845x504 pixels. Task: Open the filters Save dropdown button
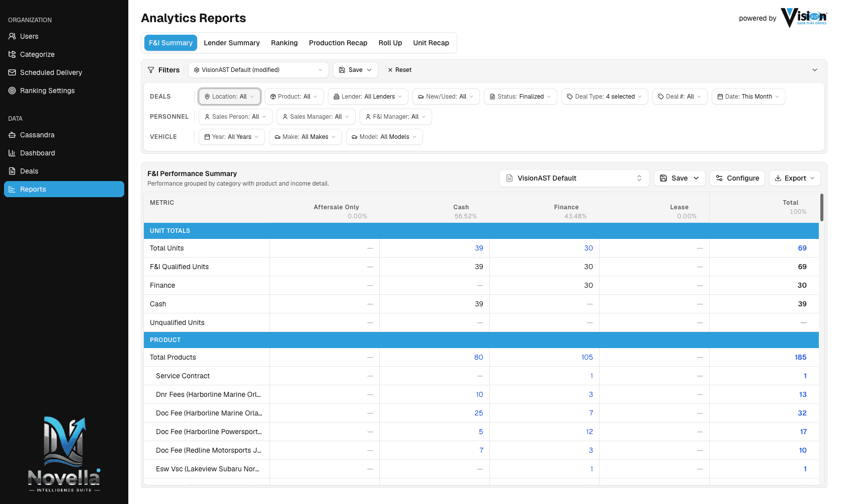[x=356, y=70]
